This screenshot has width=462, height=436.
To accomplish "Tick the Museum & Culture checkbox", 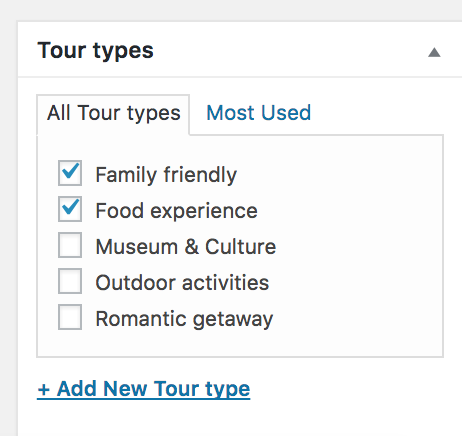I will coord(70,245).
